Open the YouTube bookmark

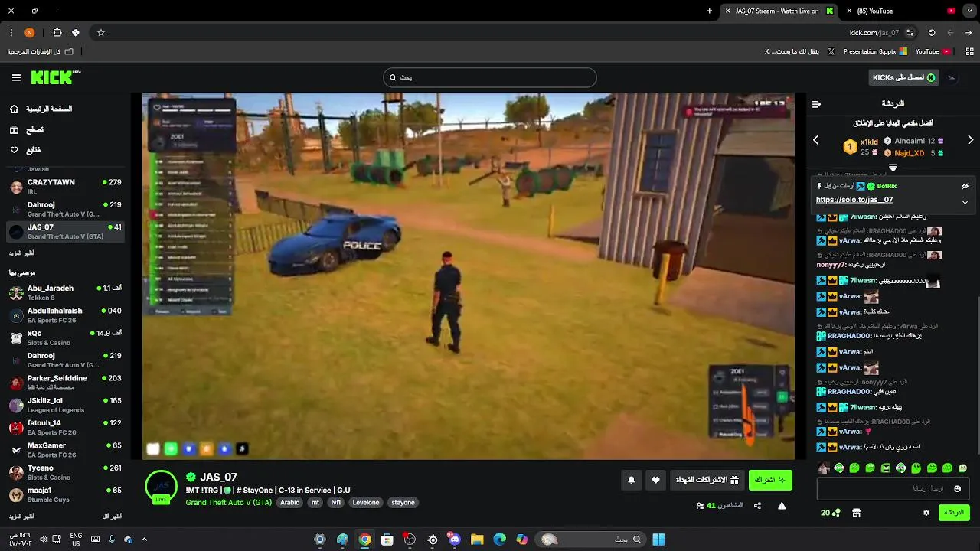pos(933,51)
